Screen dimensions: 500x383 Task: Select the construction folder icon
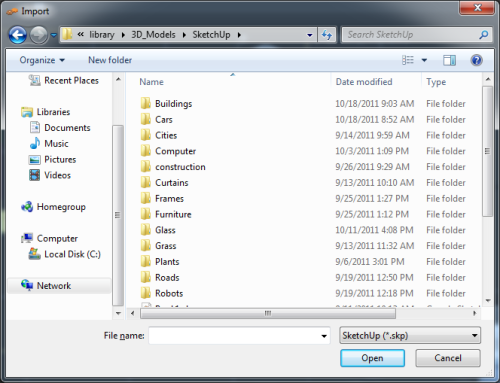click(x=146, y=167)
